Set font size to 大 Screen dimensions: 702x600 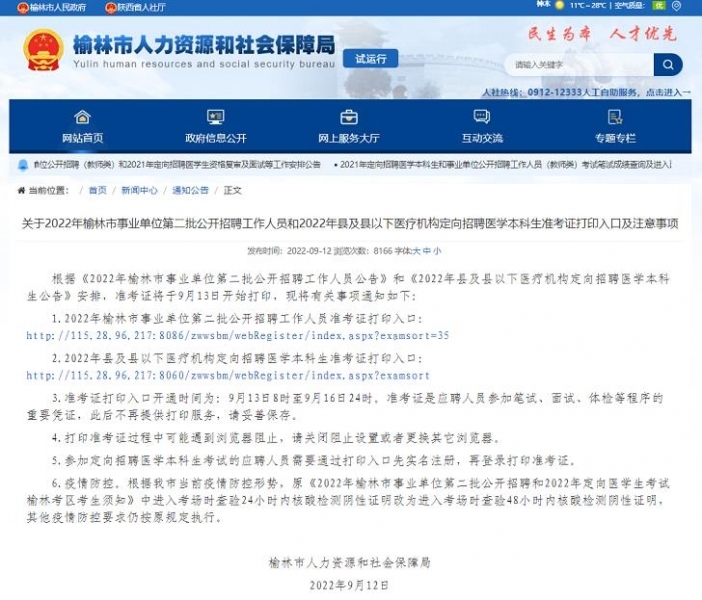[416, 251]
